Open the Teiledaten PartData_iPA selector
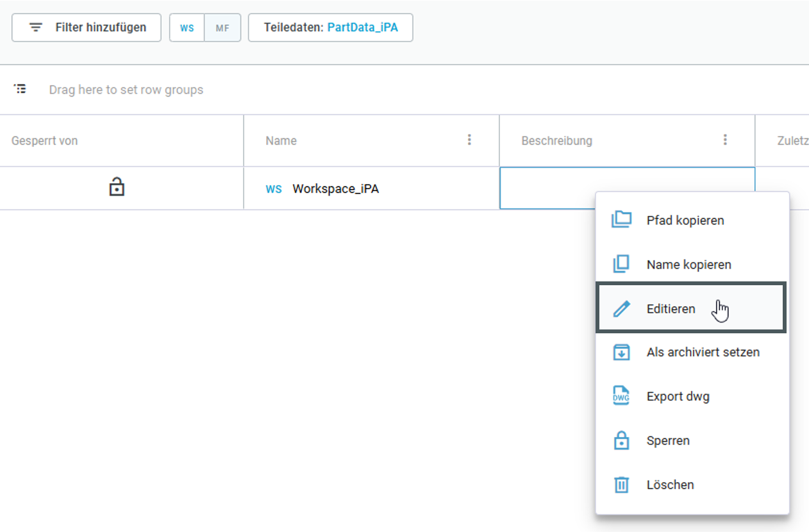The height and width of the screenshot is (532, 809). click(330, 28)
